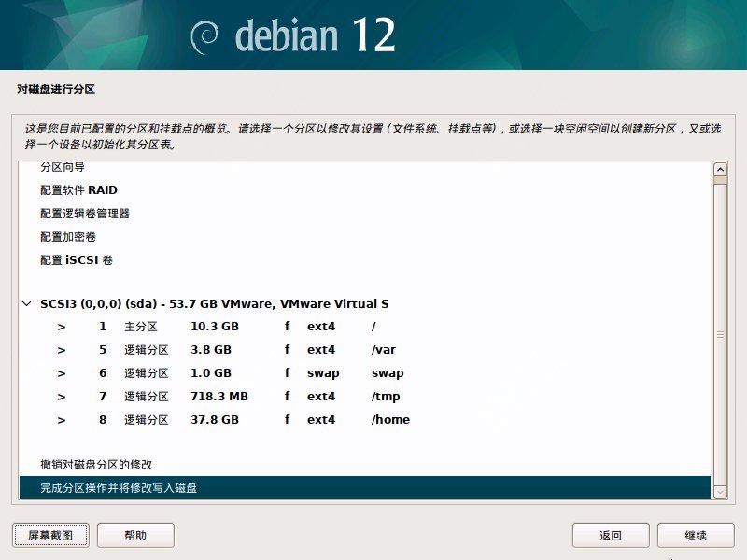Select the 10.3 GB root primary partition
The width and height of the screenshot is (747, 560).
click(x=215, y=327)
